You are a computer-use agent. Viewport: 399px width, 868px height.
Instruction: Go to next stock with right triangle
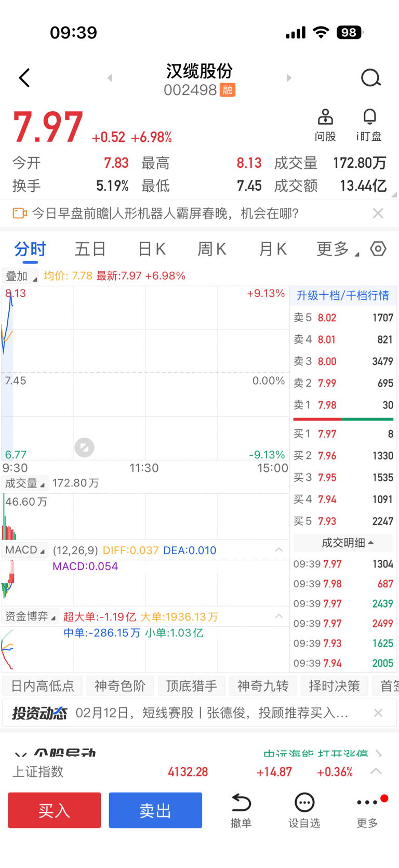click(289, 78)
